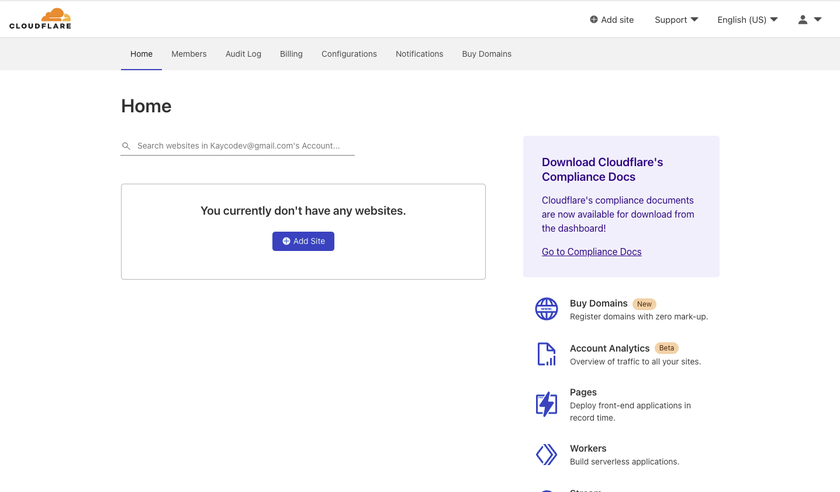The image size is (840, 492).
Task: Open the Workers sidebar link
Action: click(x=588, y=449)
